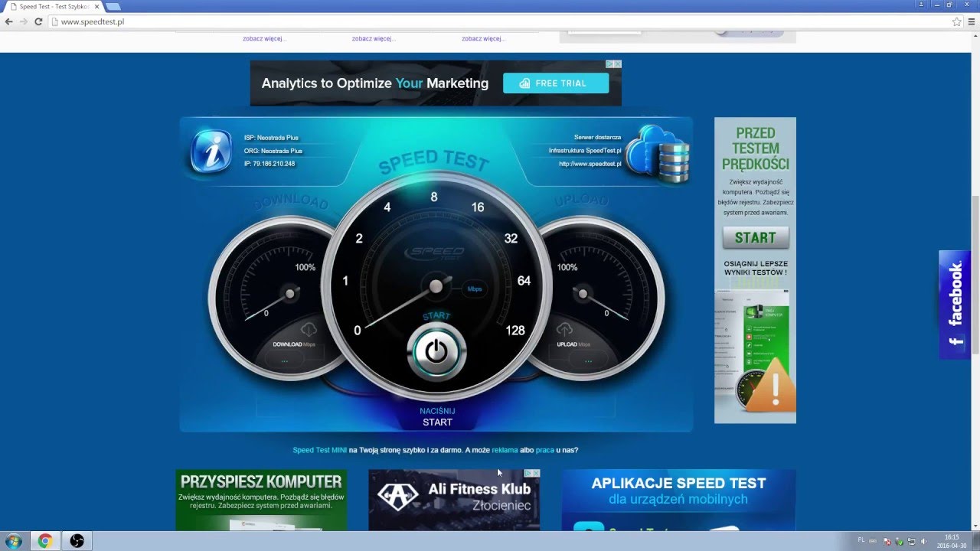Open the Chrome menu button

971,21
